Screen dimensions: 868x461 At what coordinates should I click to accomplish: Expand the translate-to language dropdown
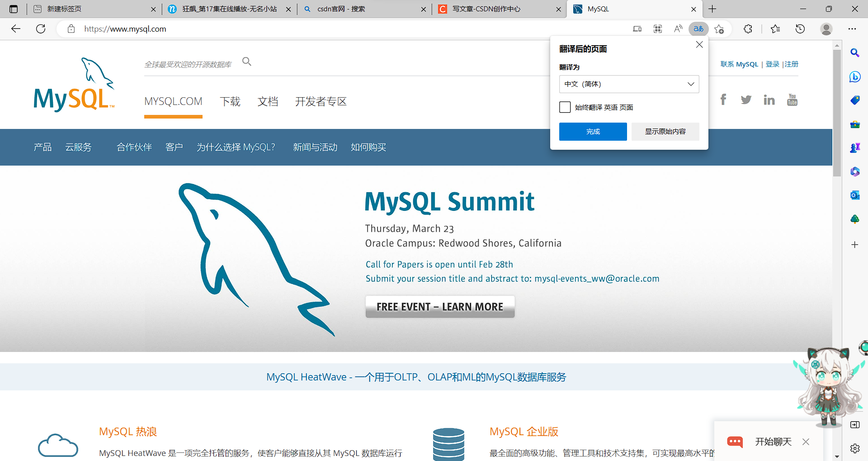point(629,84)
